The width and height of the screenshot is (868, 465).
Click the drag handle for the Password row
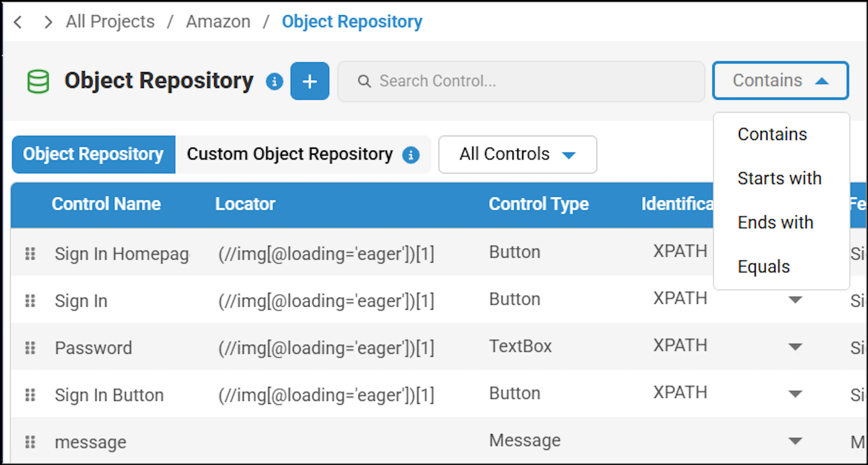[30, 348]
